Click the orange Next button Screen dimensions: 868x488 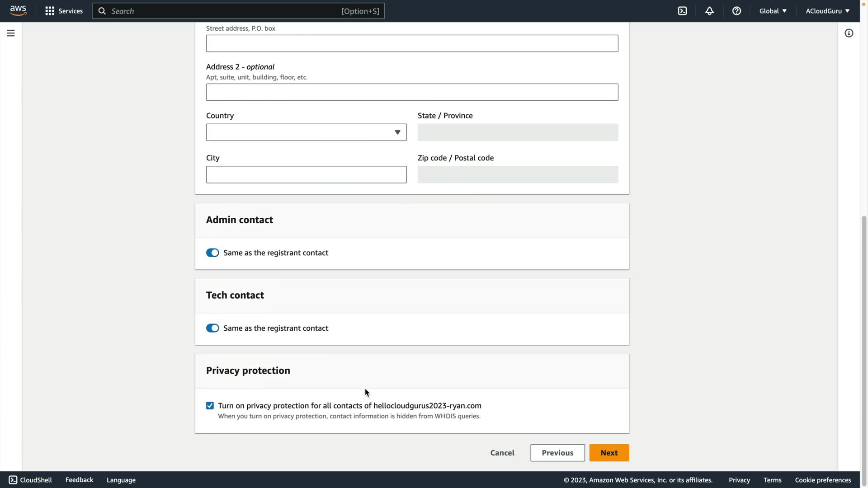(609, 453)
